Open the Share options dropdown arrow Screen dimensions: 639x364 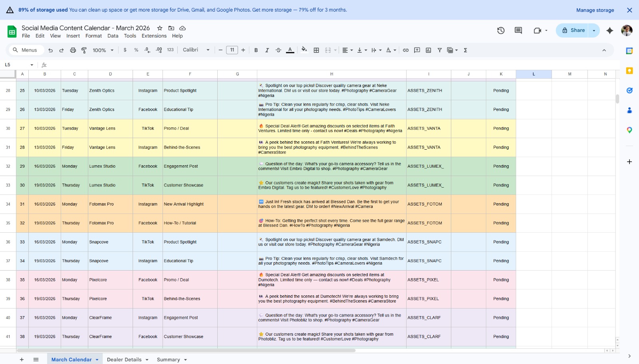click(x=594, y=30)
